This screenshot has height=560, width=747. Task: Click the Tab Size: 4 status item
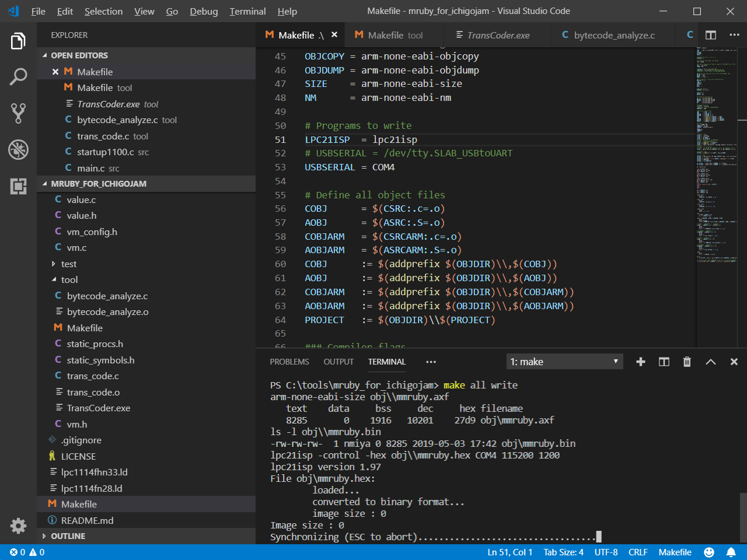(563, 552)
